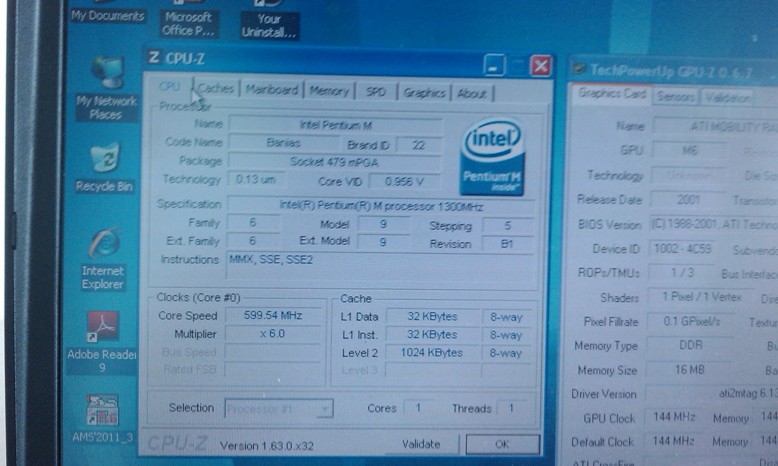Viewport: 778px width, 466px height.
Task: Click the Technology value 0.13 um
Action: [x=256, y=179]
